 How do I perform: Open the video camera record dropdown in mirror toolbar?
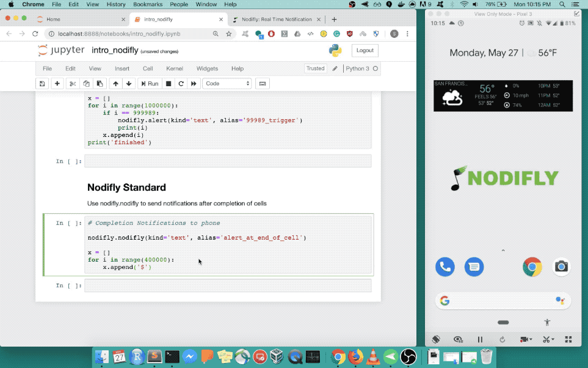click(x=526, y=339)
